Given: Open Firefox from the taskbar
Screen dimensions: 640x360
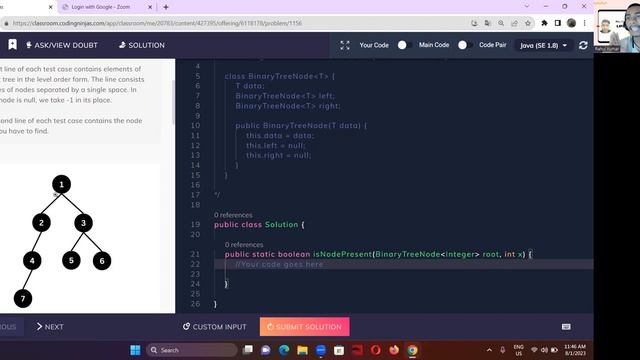Looking at the screenshot, I should (x=394, y=350).
